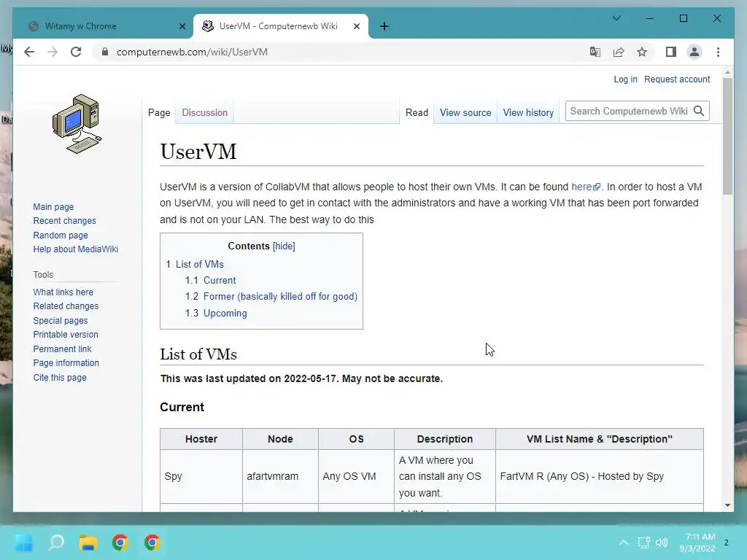This screenshot has width=747, height=560.
Task: Click the second Chrome taskbar icon
Action: tap(152, 542)
